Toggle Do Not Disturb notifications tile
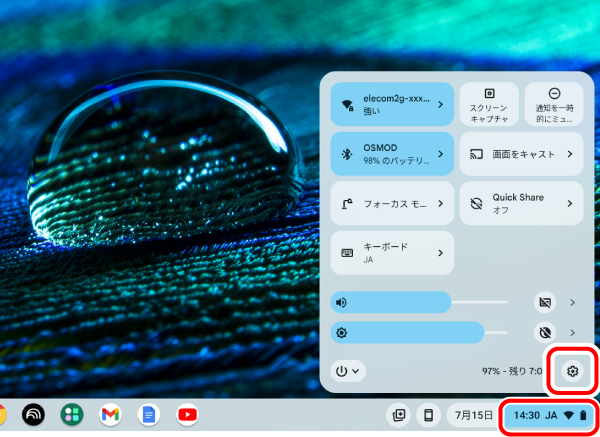Screen dimensions: 600x437 [554, 104]
